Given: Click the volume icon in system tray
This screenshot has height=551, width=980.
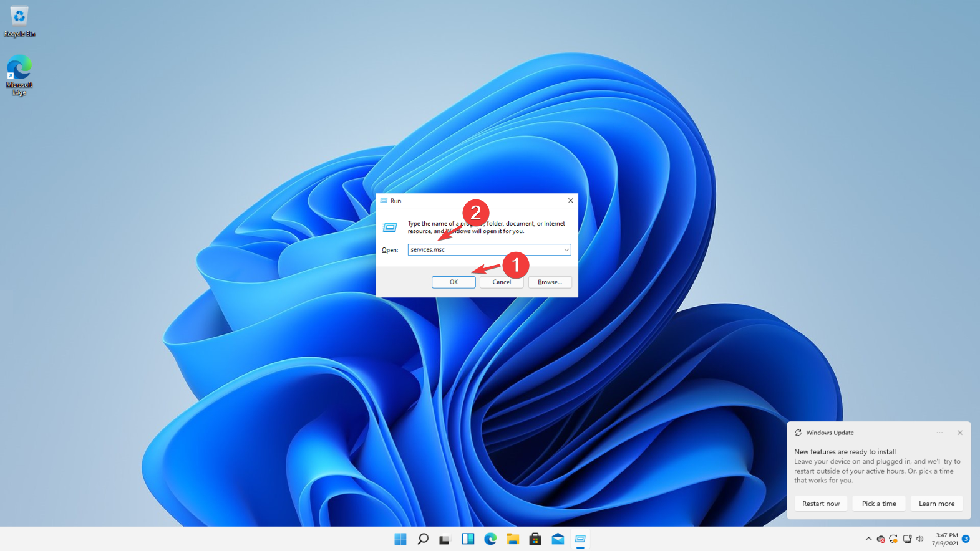Looking at the screenshot, I should [x=920, y=539].
